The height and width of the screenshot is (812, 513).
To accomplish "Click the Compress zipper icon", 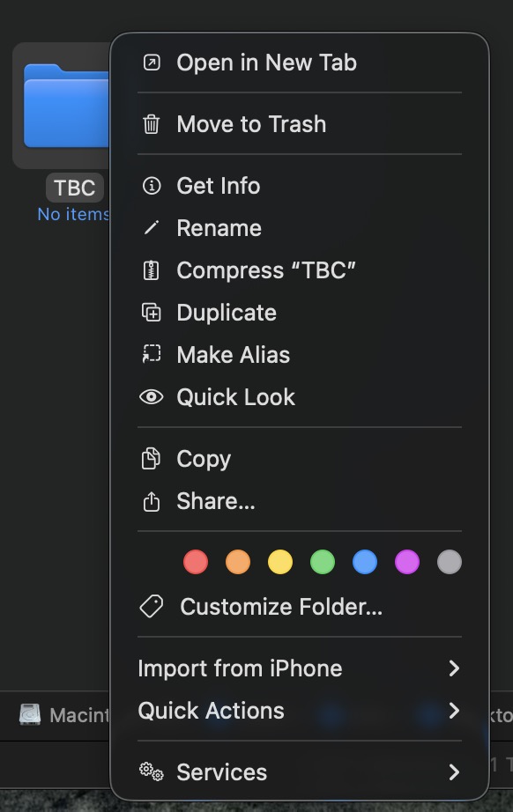I will point(152,270).
